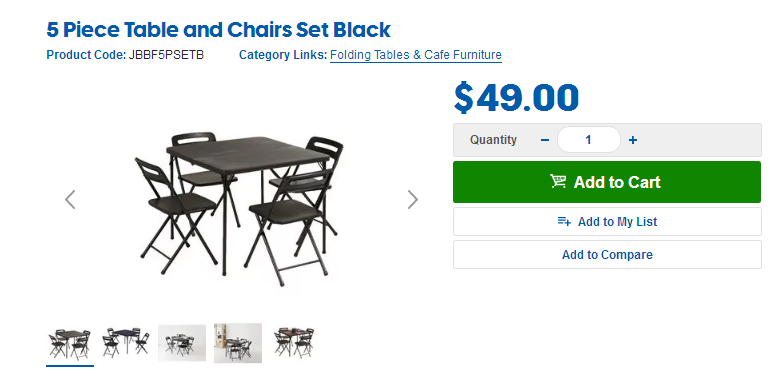Screen dimensions: 768x380
Task: Click the shopping cart icon in Add to Cart
Action: [558, 182]
